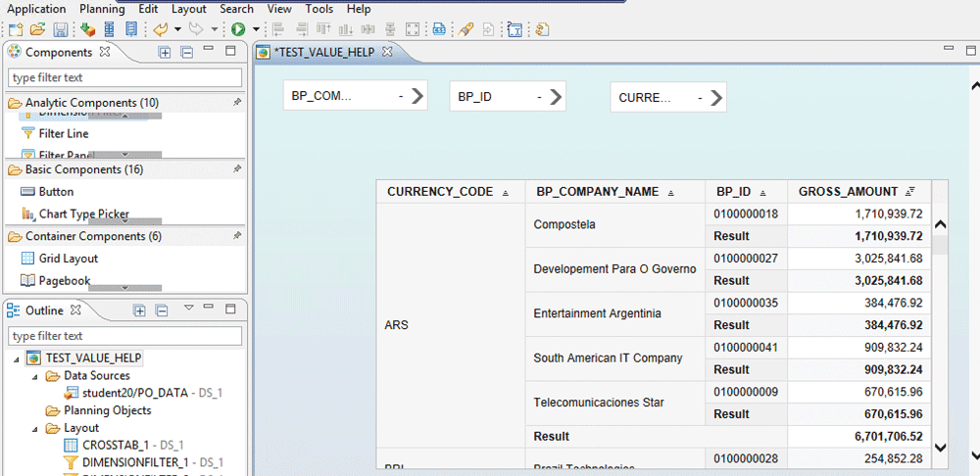Click the BP_ID dimension filter arrow
Viewport: 980px width, 476px height.
556,97
